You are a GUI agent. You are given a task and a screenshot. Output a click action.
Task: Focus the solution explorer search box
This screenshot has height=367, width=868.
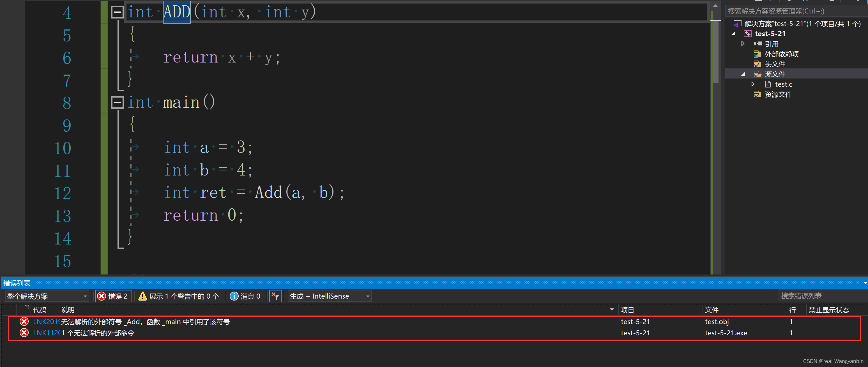click(x=796, y=11)
